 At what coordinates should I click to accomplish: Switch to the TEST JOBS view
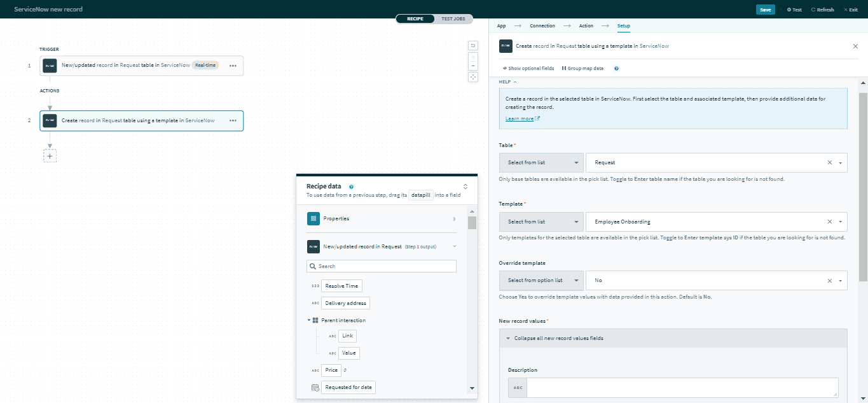click(453, 19)
